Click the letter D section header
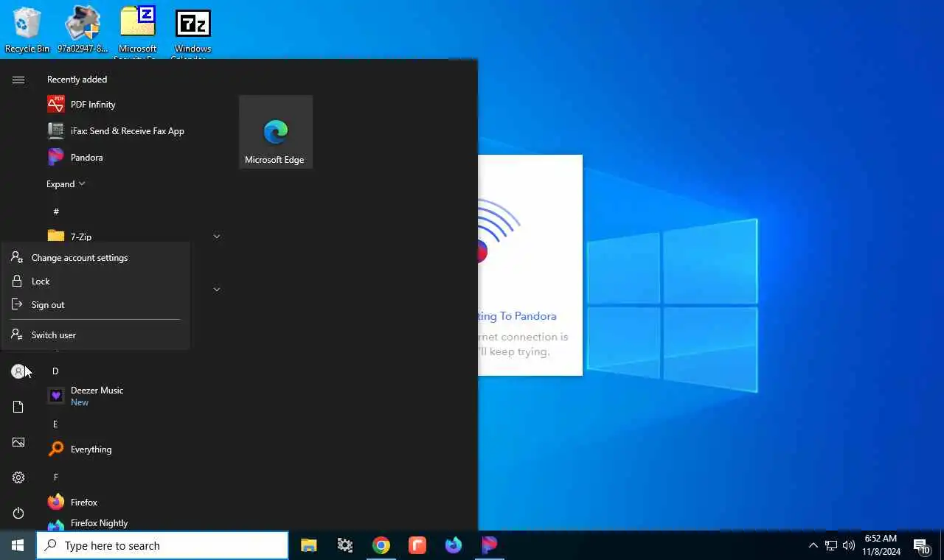Image resolution: width=944 pixels, height=560 pixels. (55, 371)
